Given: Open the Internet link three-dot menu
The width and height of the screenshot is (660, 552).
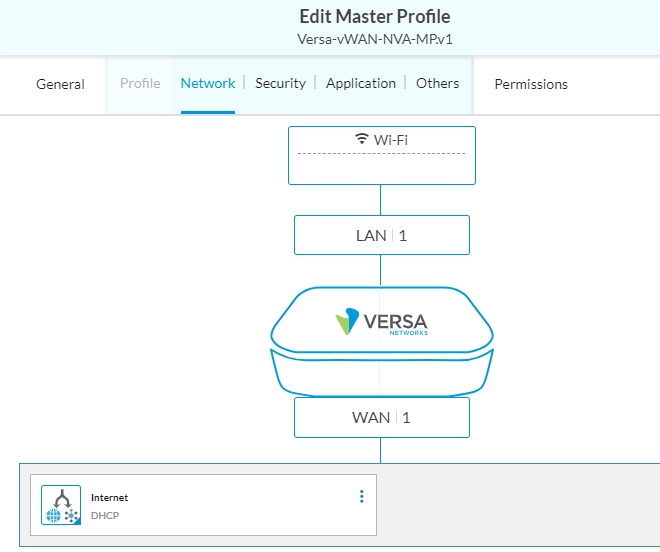Looking at the screenshot, I should (x=362, y=497).
